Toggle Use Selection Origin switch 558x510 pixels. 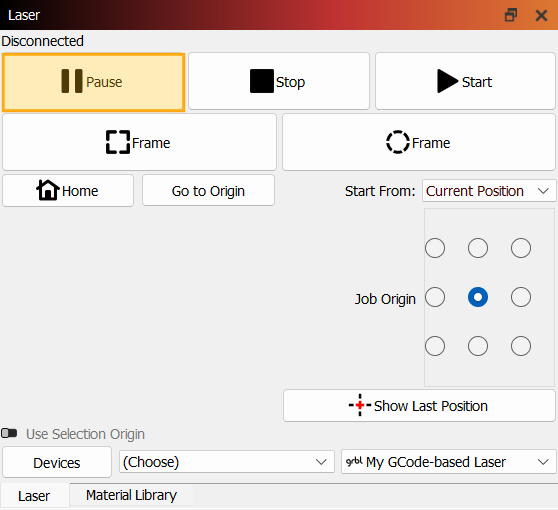click(x=9, y=433)
